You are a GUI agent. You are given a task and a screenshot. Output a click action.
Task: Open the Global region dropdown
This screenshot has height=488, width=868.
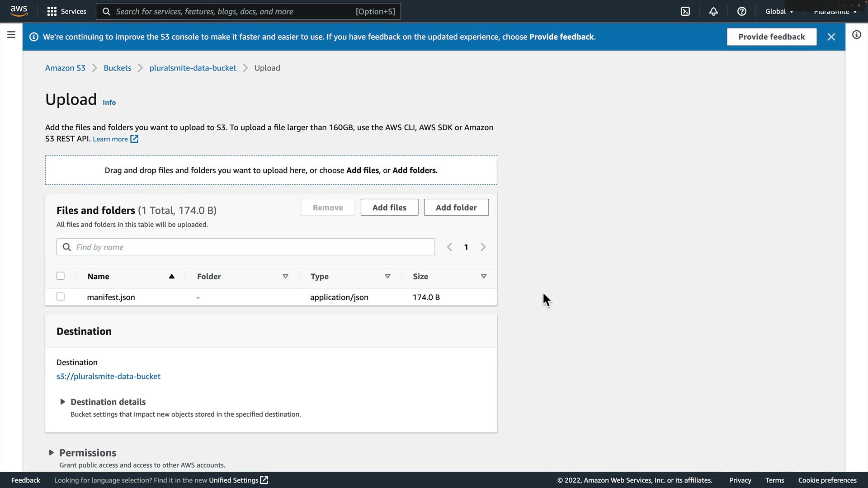(779, 11)
